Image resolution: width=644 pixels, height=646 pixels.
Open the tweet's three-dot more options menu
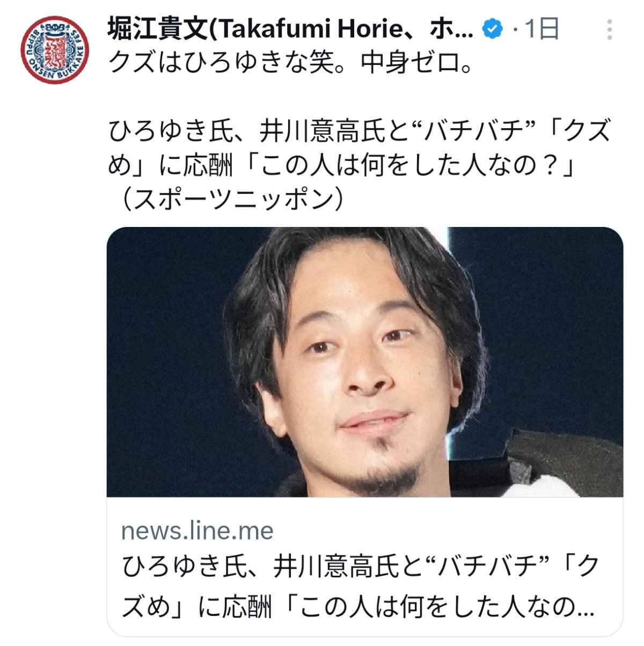pos(609,30)
